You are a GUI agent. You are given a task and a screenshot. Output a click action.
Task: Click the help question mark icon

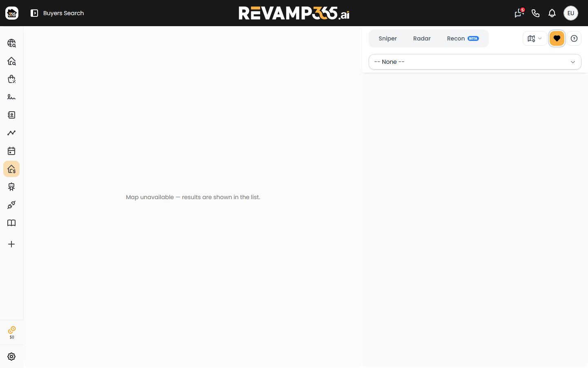(574, 38)
